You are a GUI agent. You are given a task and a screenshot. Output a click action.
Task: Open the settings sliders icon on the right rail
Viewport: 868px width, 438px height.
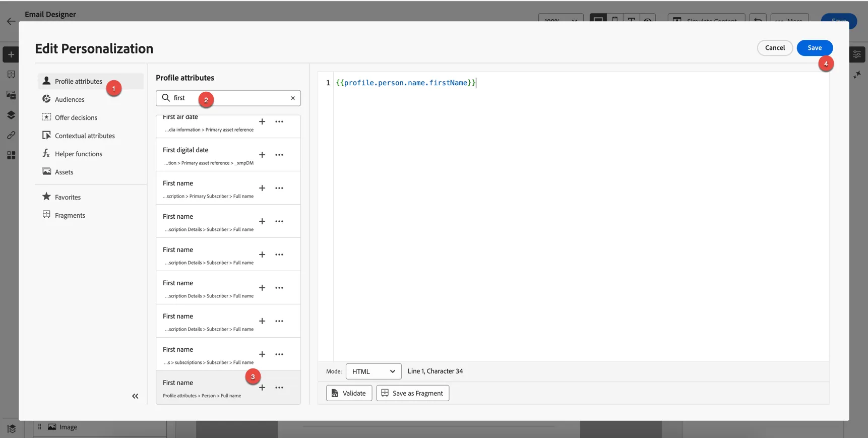click(x=857, y=54)
